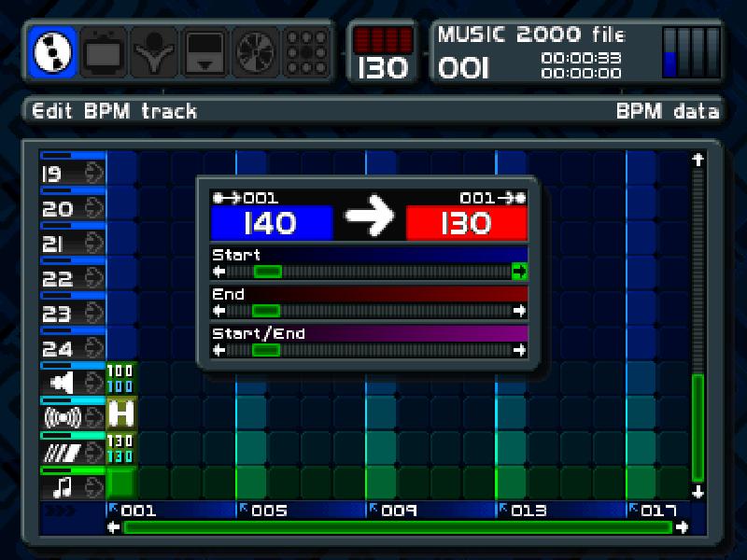Select track number 21 label
This screenshot has height=560, width=747.
tap(52, 245)
